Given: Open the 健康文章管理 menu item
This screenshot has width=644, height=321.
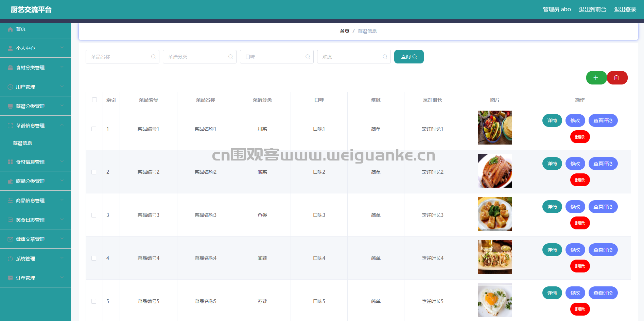Looking at the screenshot, I should (x=35, y=239).
